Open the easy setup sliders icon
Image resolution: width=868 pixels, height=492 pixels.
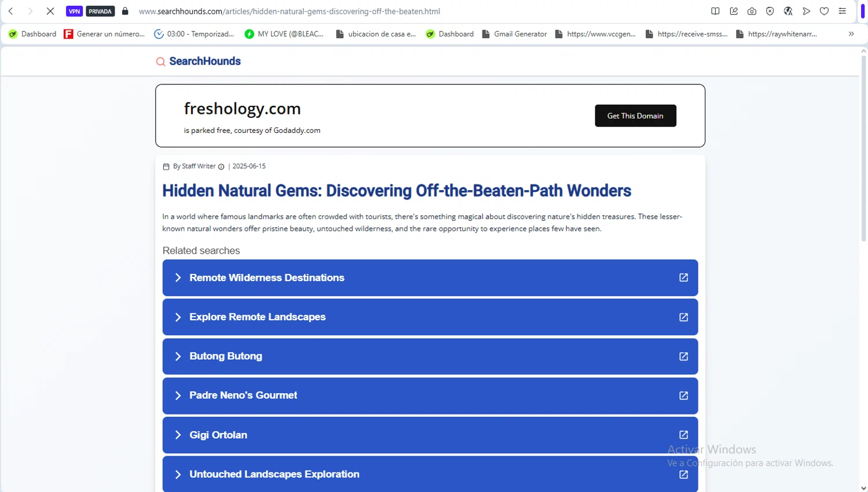(843, 11)
